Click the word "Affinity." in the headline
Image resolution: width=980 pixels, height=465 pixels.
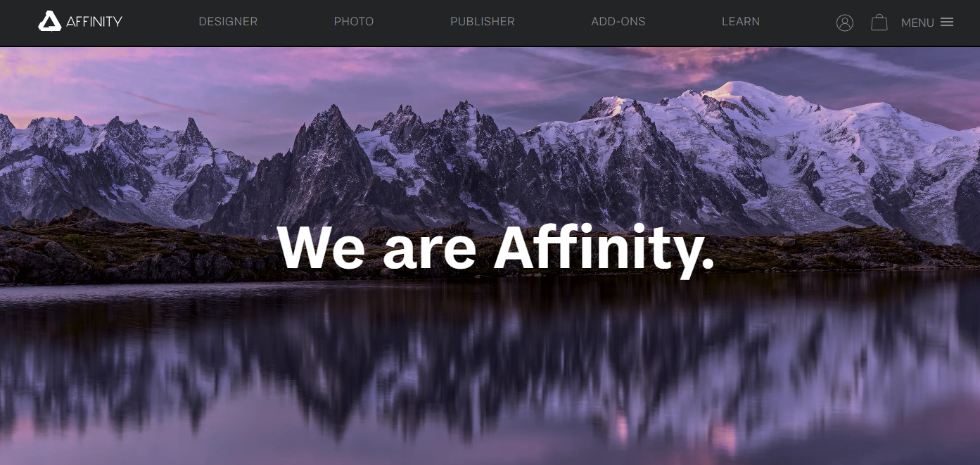tap(604, 248)
